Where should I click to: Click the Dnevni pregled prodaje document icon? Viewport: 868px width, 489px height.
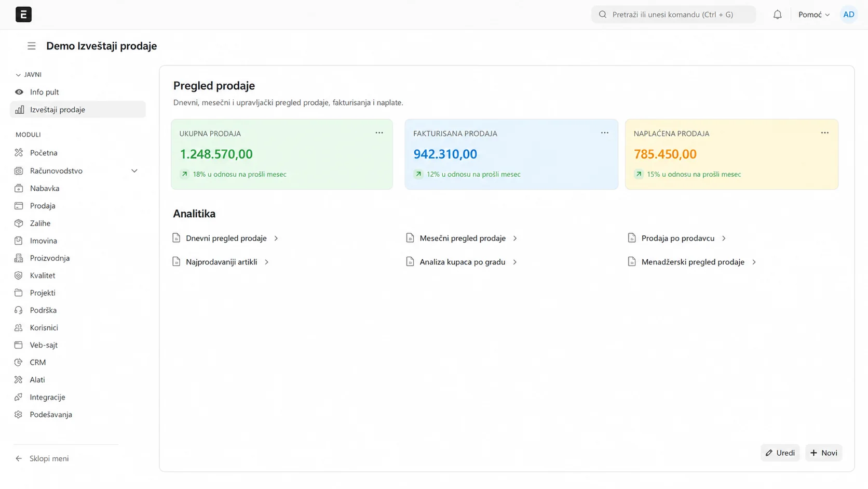tap(177, 238)
